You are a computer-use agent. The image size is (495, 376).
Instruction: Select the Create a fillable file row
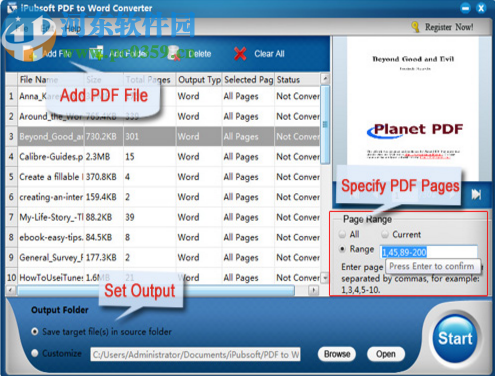pyautogui.click(x=163, y=177)
